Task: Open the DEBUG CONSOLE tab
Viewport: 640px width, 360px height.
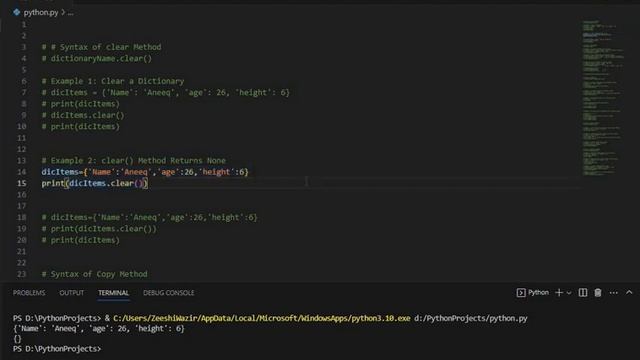Action: [x=169, y=293]
